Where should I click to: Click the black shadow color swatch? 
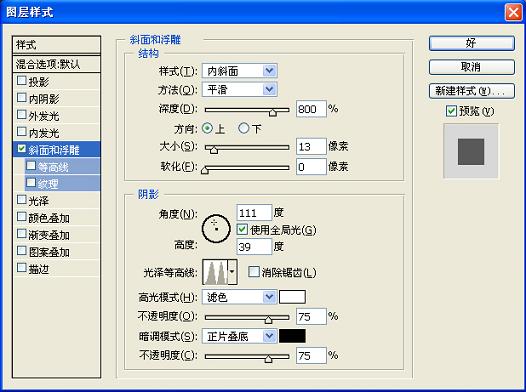292,336
